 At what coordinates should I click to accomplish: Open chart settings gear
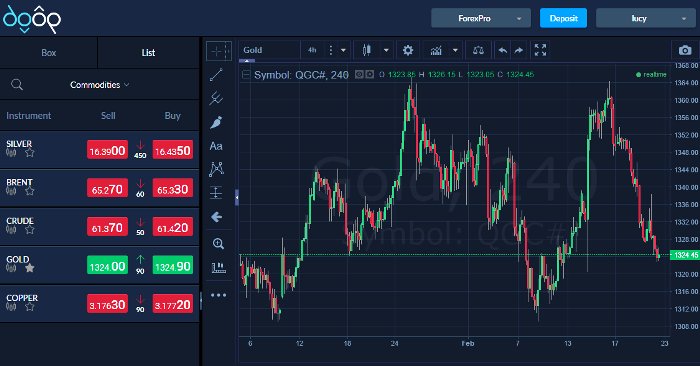pos(408,50)
